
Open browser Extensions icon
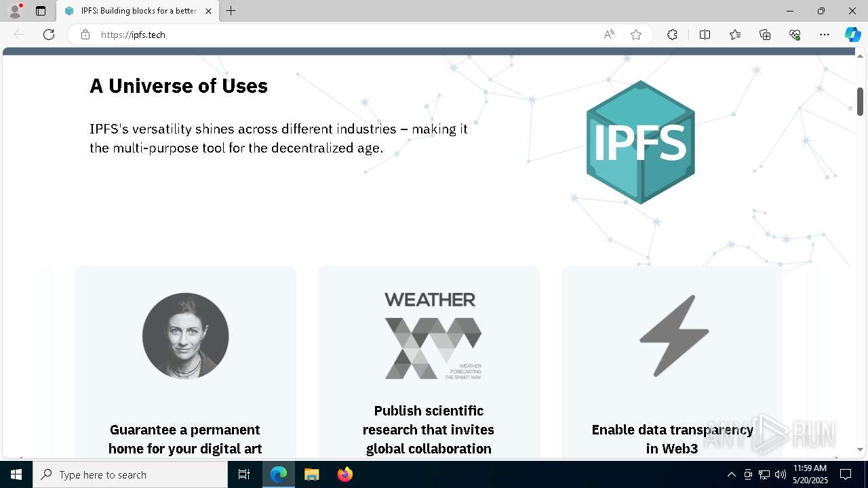tap(672, 35)
